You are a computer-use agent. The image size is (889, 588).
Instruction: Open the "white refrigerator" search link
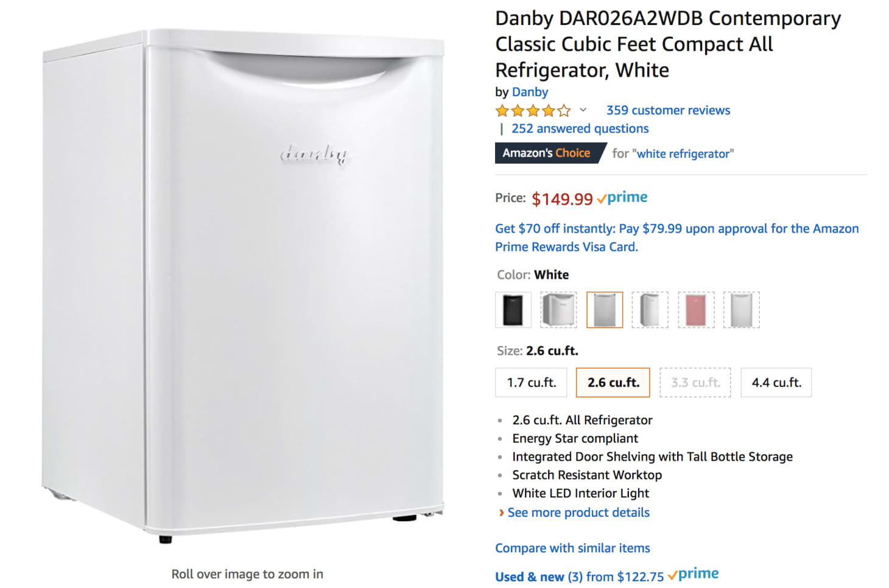684,154
